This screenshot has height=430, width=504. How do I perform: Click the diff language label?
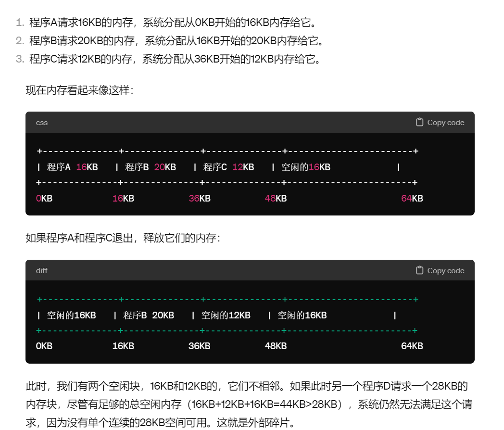(41, 271)
